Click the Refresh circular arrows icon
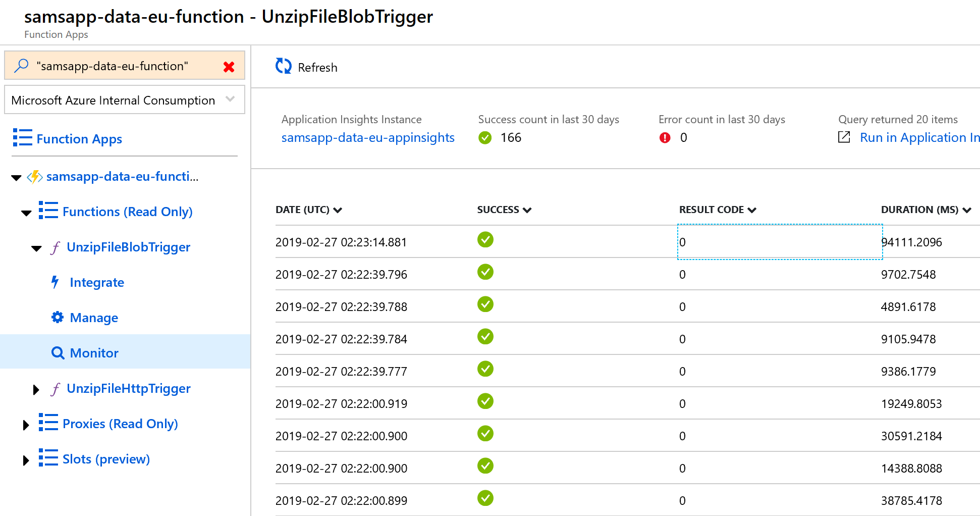This screenshot has width=980, height=516. (283, 66)
